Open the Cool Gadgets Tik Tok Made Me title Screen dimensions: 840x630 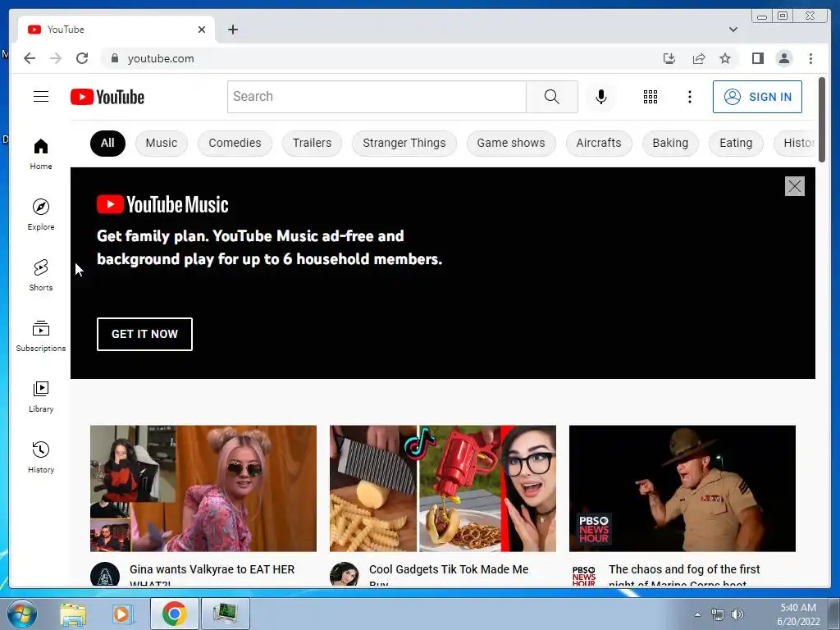tap(449, 575)
